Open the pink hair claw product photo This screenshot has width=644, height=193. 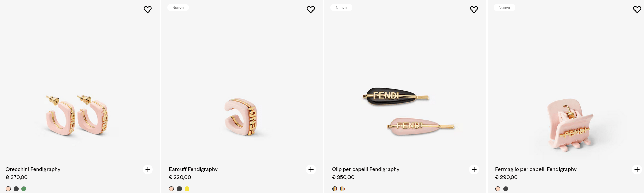tap(570, 125)
